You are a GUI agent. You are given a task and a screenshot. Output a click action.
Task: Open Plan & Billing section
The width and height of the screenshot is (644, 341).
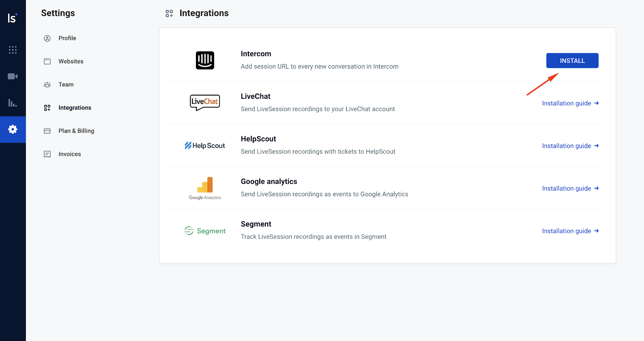pyautogui.click(x=76, y=131)
